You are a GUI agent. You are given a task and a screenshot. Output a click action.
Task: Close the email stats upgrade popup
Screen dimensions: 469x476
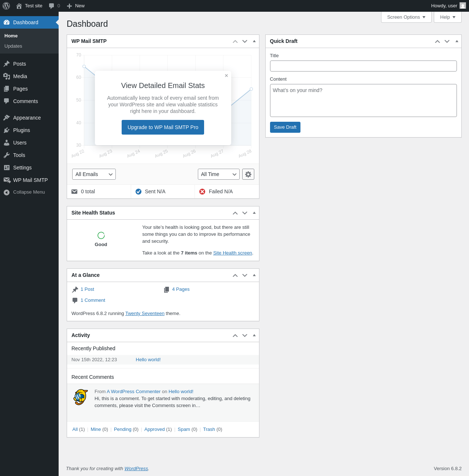click(226, 76)
